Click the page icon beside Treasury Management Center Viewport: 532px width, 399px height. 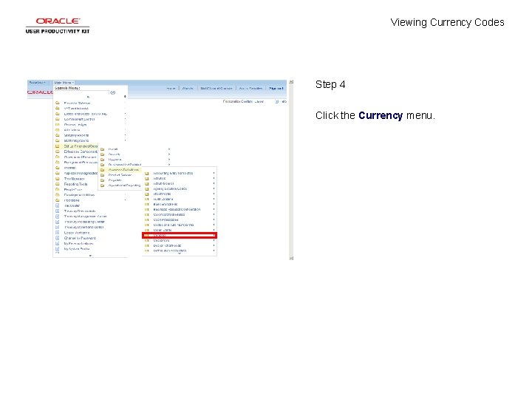(x=58, y=216)
